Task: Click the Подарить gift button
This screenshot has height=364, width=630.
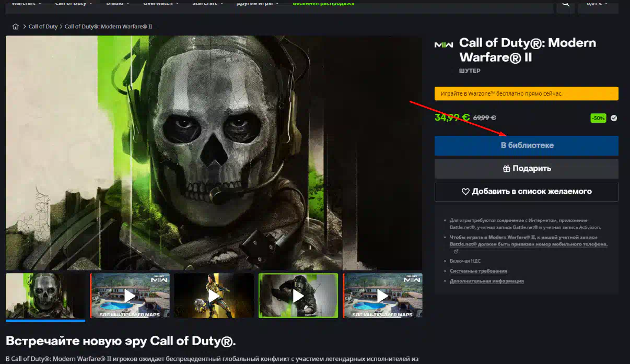Action: pyautogui.click(x=526, y=169)
